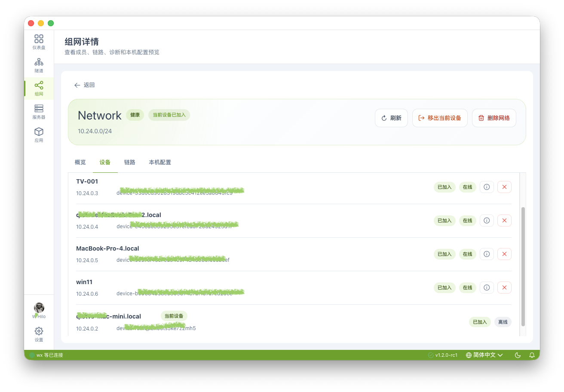Open the 仪表盘 dashboard sidebar icon
This screenshot has height=392, width=564.
click(x=39, y=42)
